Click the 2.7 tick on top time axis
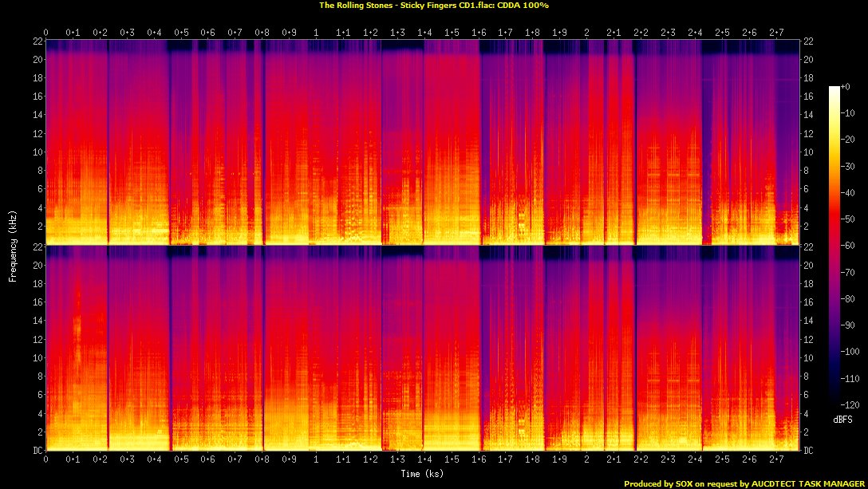This screenshot has width=868, height=489. coord(776,33)
